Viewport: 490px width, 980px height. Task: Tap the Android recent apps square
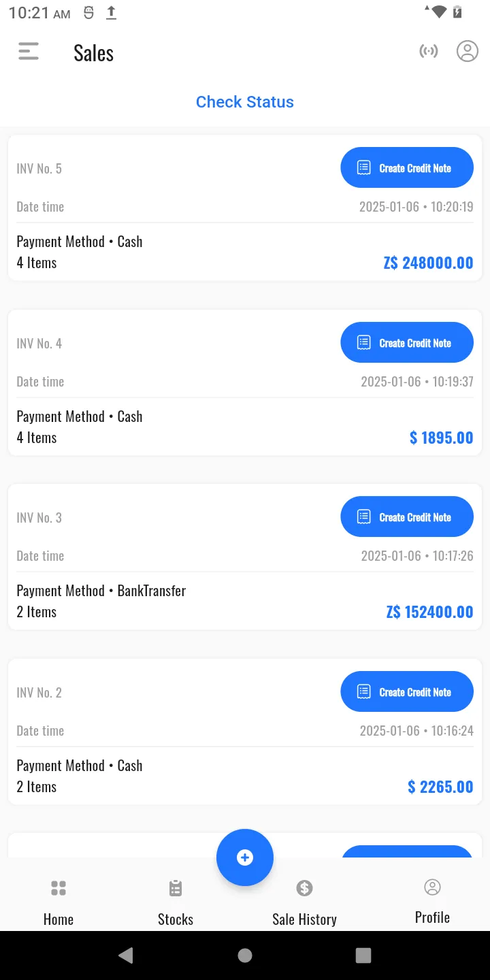coord(363,955)
